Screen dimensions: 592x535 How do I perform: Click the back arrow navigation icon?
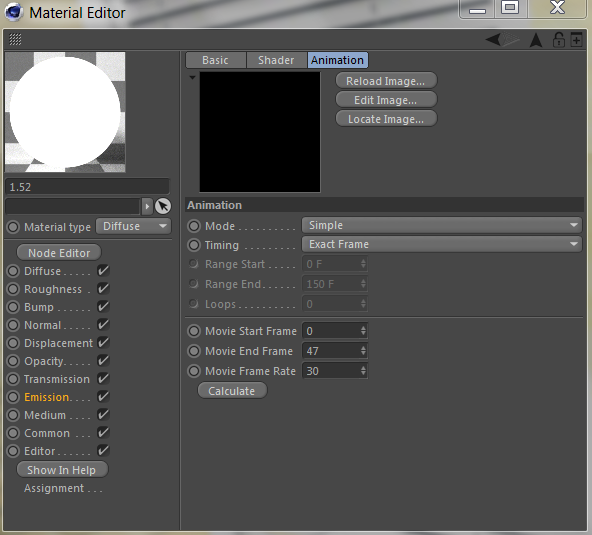(x=493, y=39)
